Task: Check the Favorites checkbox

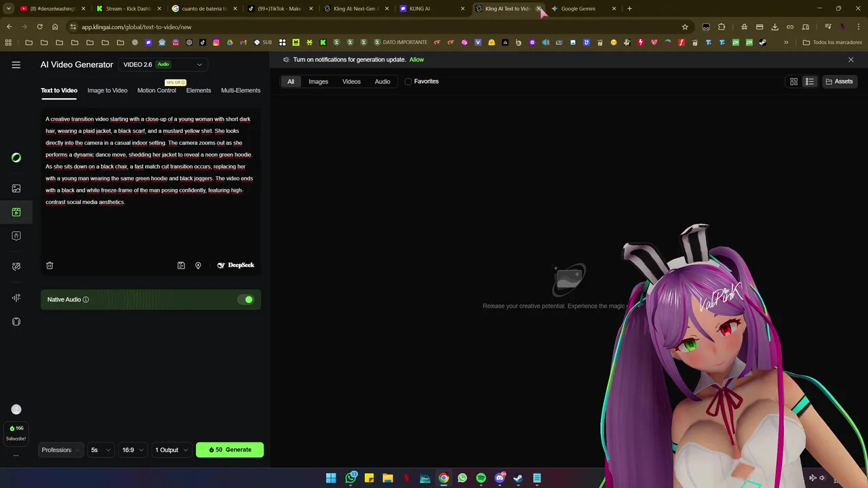Action: coord(408,81)
